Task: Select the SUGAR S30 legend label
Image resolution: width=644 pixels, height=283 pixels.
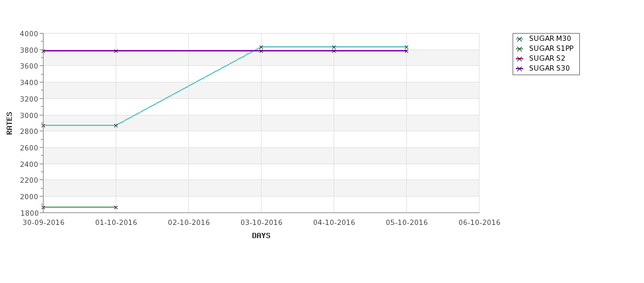Action: [549, 69]
